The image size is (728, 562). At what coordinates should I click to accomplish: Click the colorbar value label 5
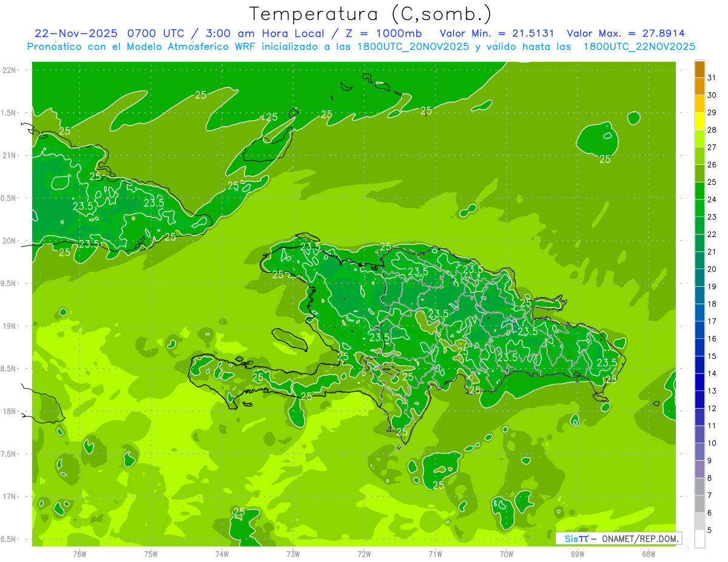[709, 530]
